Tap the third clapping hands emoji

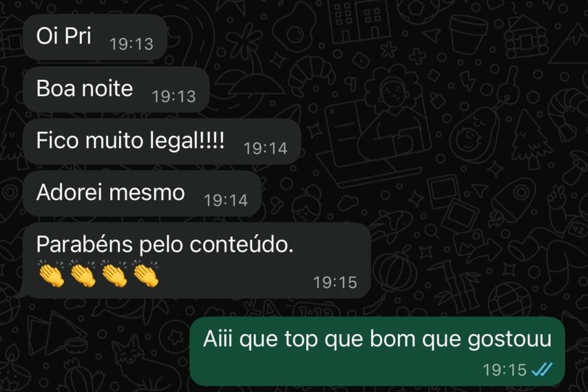114,274
